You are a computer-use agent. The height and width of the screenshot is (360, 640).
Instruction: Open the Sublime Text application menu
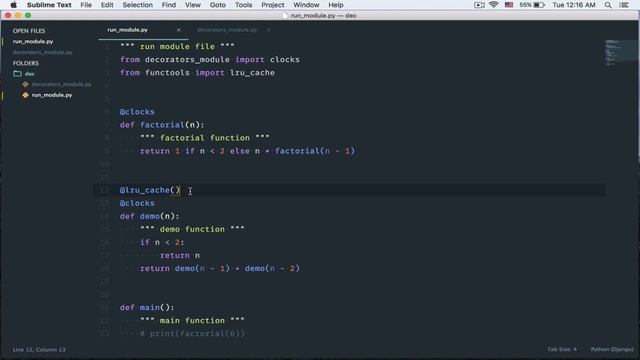49,5
